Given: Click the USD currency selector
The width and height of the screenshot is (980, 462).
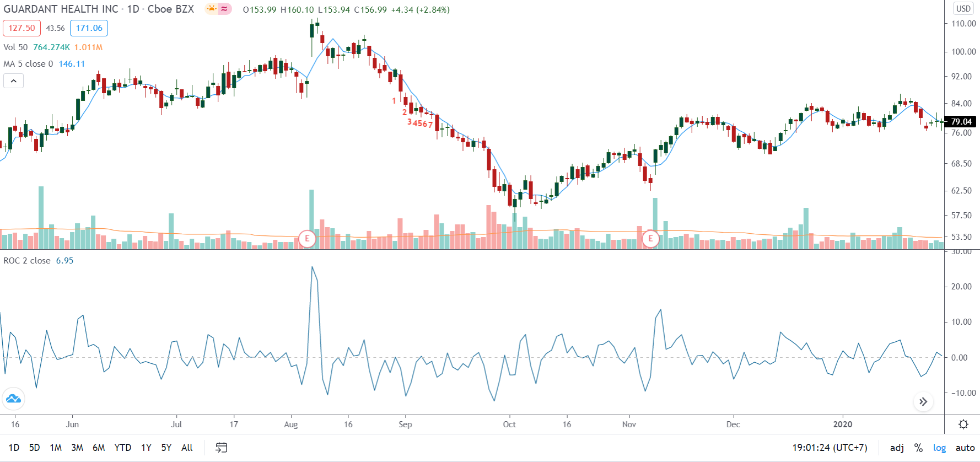Looking at the screenshot, I should point(963,8).
